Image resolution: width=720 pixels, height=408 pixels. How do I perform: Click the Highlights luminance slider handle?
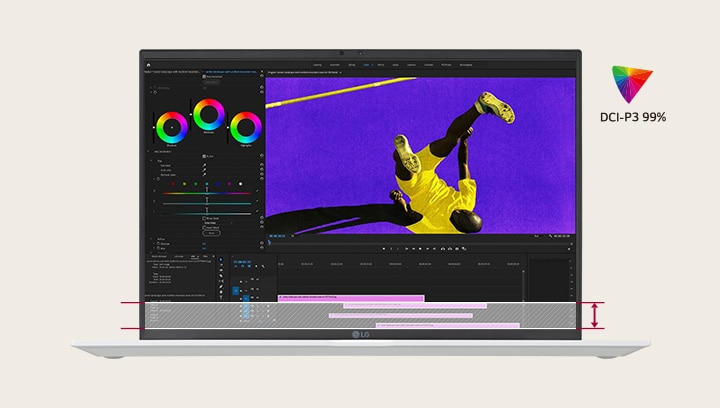click(x=227, y=128)
